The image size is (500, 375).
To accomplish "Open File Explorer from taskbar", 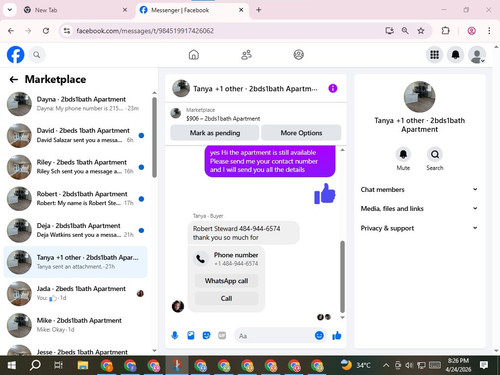I will coord(83,365).
